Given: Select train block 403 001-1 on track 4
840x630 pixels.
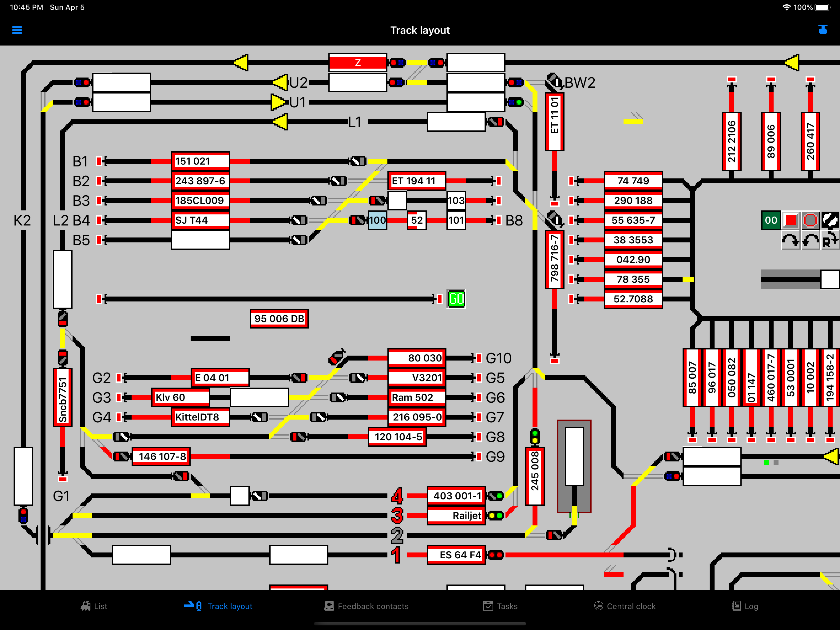Looking at the screenshot, I should [x=456, y=496].
